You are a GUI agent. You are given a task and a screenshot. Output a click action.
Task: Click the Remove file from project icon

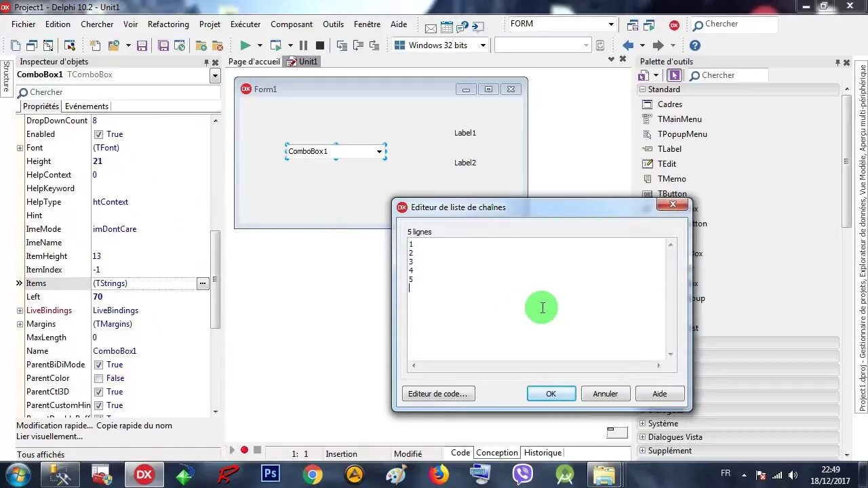pyautogui.click(x=218, y=45)
